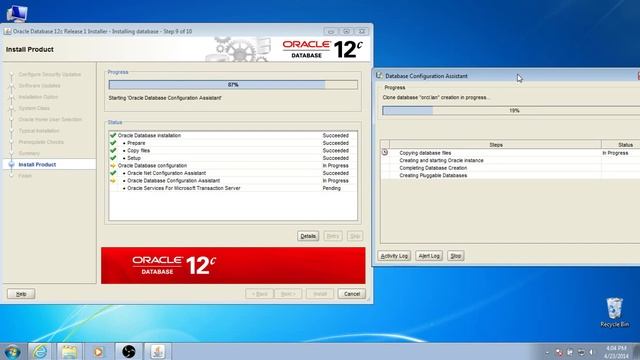Viewport: 640px width, 360px height.
Task: Select System Class step
Action: click(34, 108)
